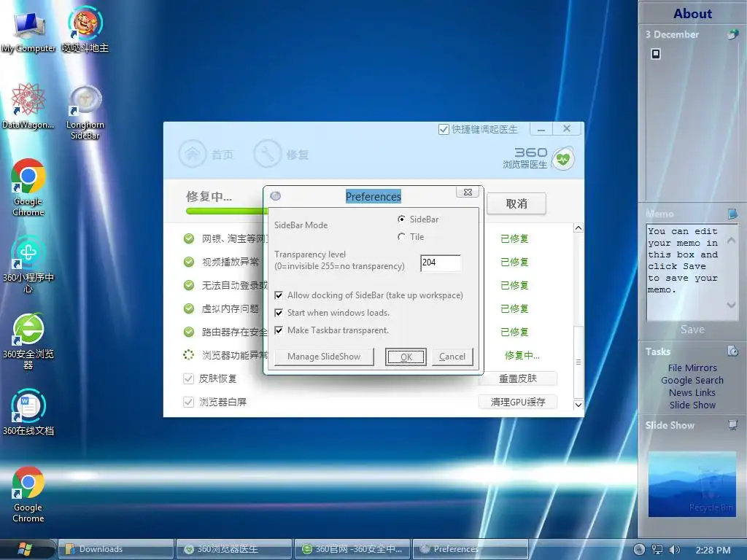The height and width of the screenshot is (560, 747).
Task: Click the 首页 home icon in 360 doctor
Action: tap(192, 154)
